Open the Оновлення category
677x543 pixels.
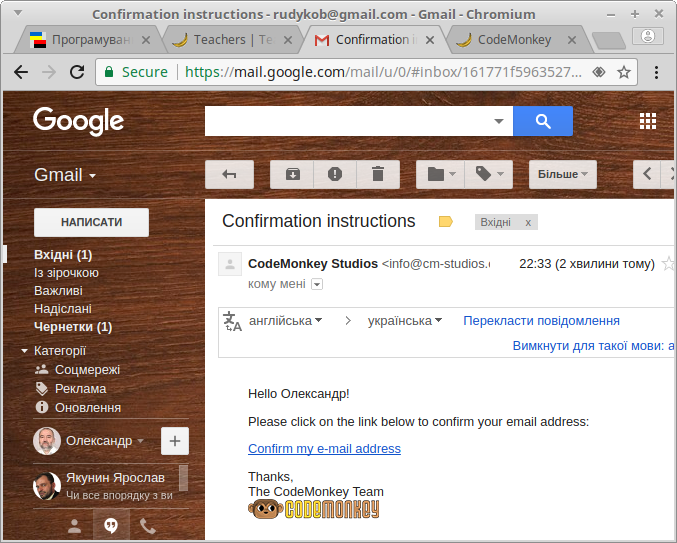(x=88, y=408)
